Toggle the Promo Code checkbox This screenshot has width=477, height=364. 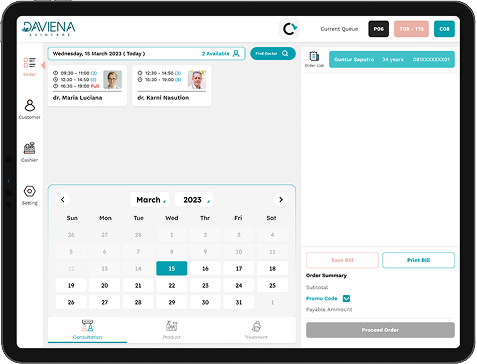tap(346, 298)
